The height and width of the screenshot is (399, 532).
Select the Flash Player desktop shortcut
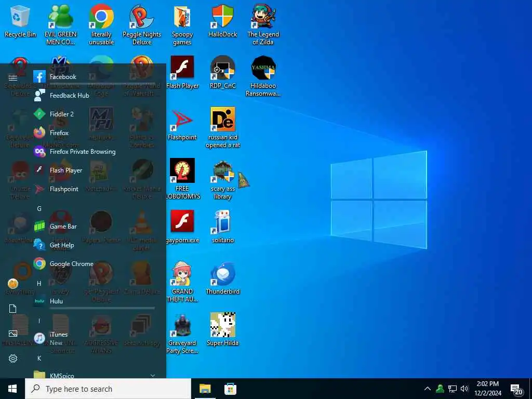point(182,72)
